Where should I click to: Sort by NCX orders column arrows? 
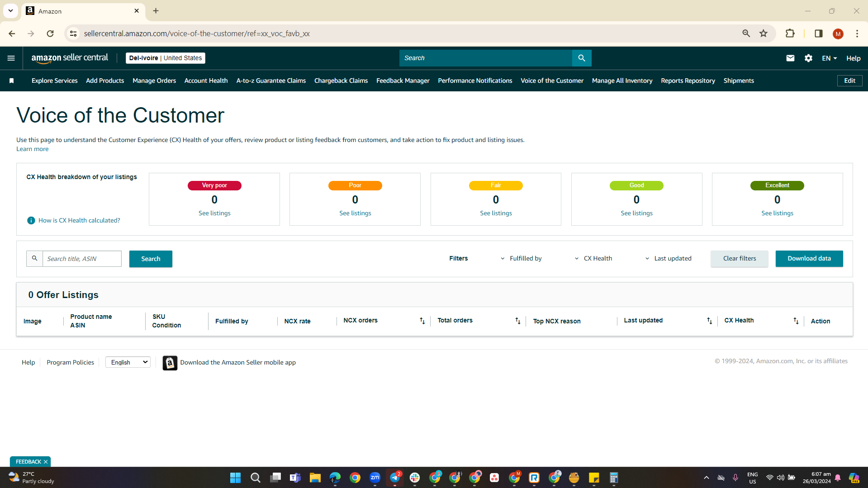(x=422, y=321)
